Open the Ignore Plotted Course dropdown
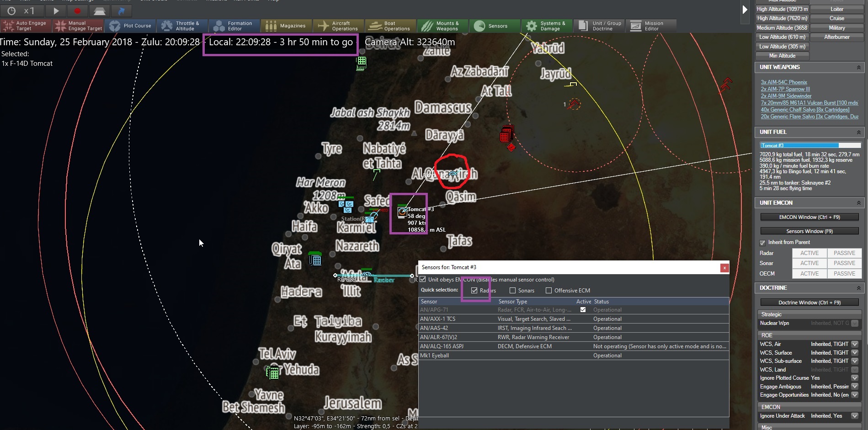 point(855,378)
